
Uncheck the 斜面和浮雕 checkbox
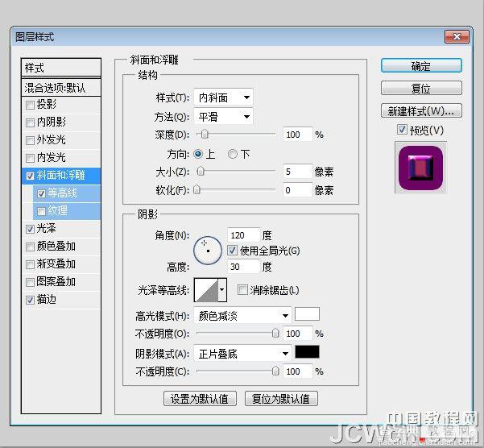pos(30,176)
